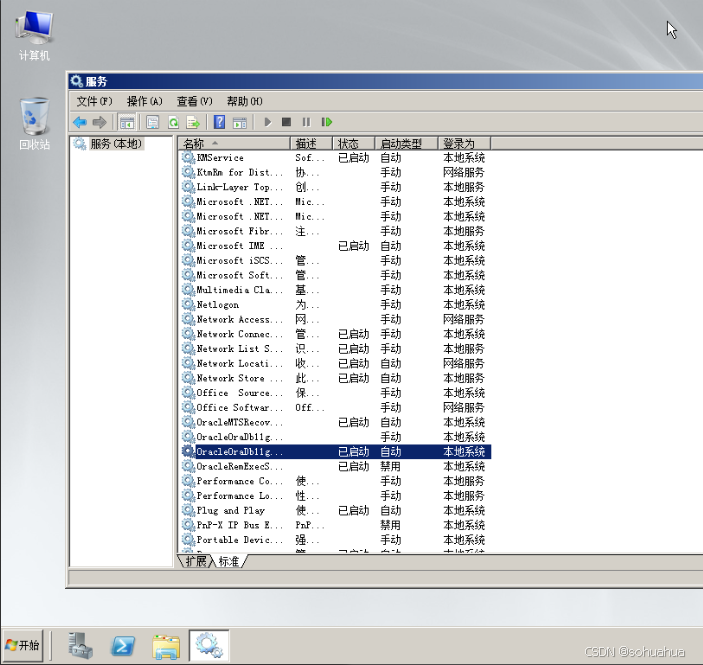Select the Performance Co... service
The image size is (703, 665).
pyautogui.click(x=336, y=481)
